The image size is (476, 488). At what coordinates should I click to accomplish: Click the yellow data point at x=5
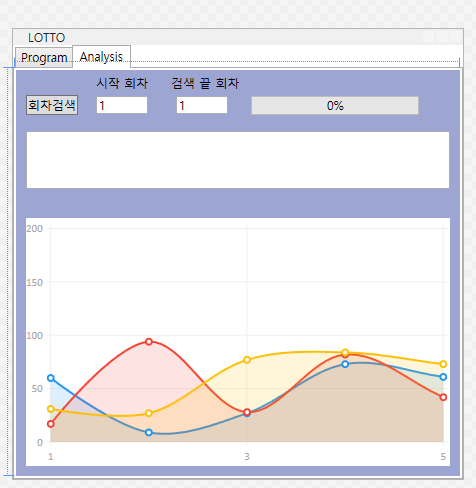point(443,364)
